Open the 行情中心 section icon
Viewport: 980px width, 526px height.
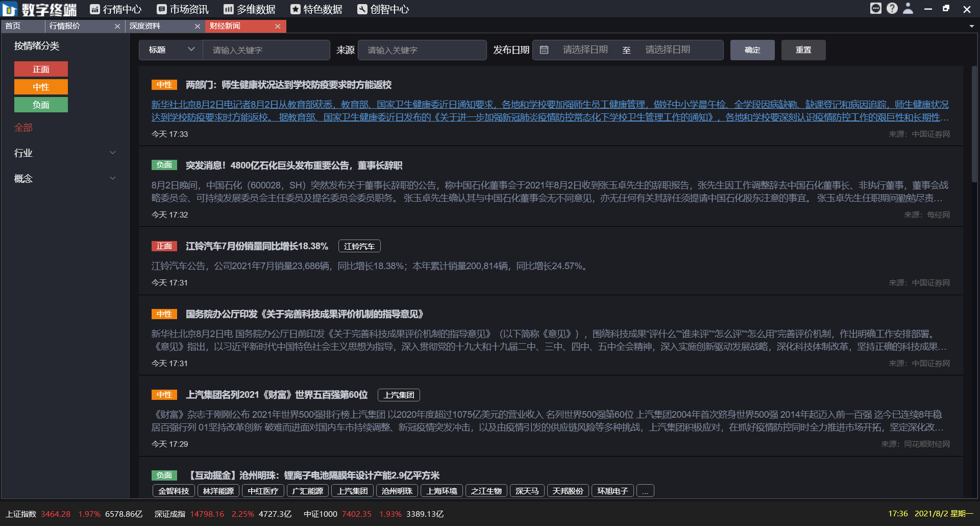pyautogui.click(x=94, y=9)
